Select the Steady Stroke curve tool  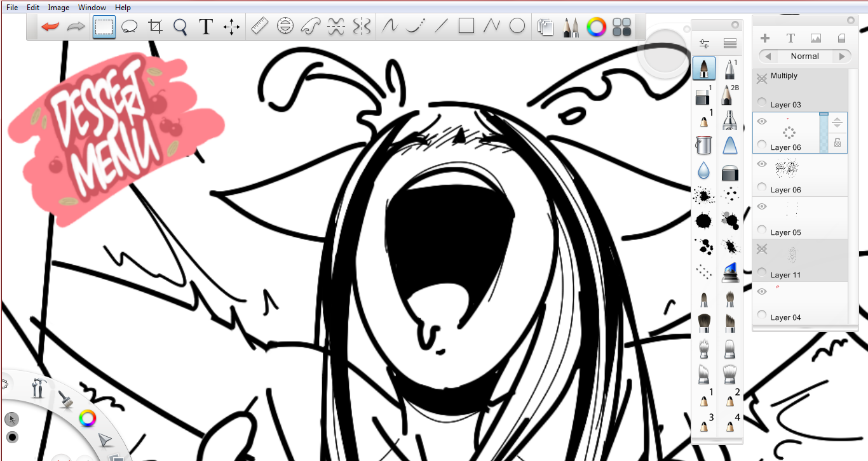point(390,27)
